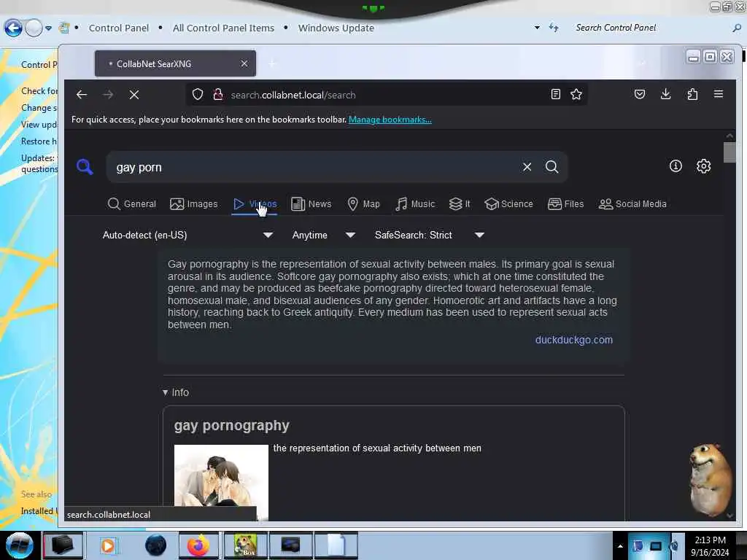
Task: Switch to the Music search category
Action: tap(415, 204)
